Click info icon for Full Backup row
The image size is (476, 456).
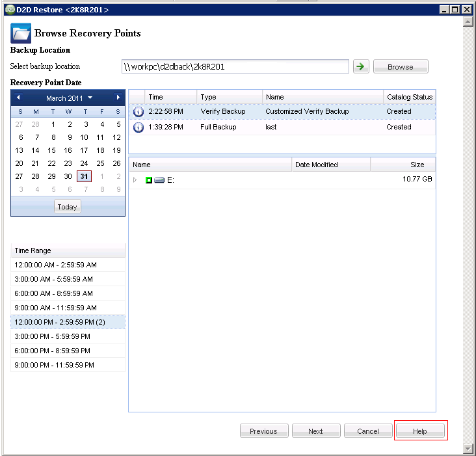pyautogui.click(x=138, y=127)
